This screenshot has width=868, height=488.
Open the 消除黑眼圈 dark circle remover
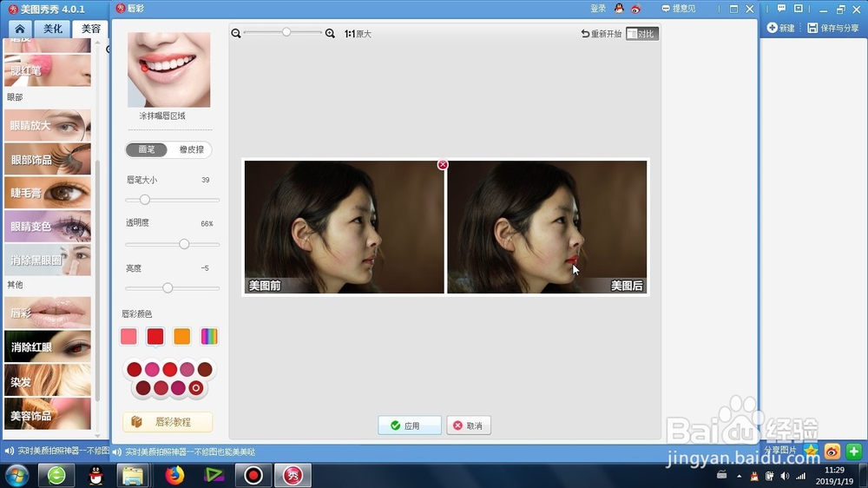point(48,260)
